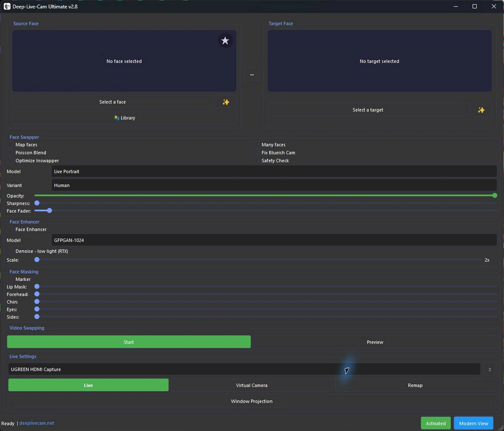This screenshot has height=431, width=504.
Task: Click the Face Masking section heading
Action: click(24, 272)
